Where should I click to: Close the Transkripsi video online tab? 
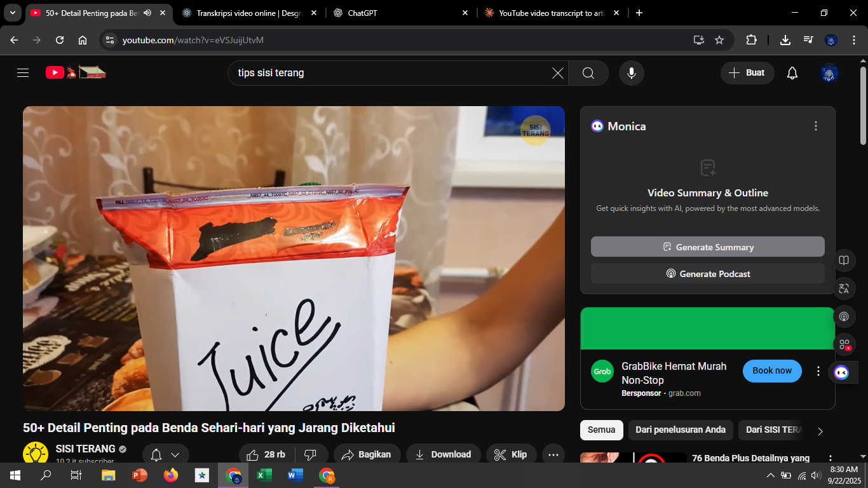[x=314, y=13]
